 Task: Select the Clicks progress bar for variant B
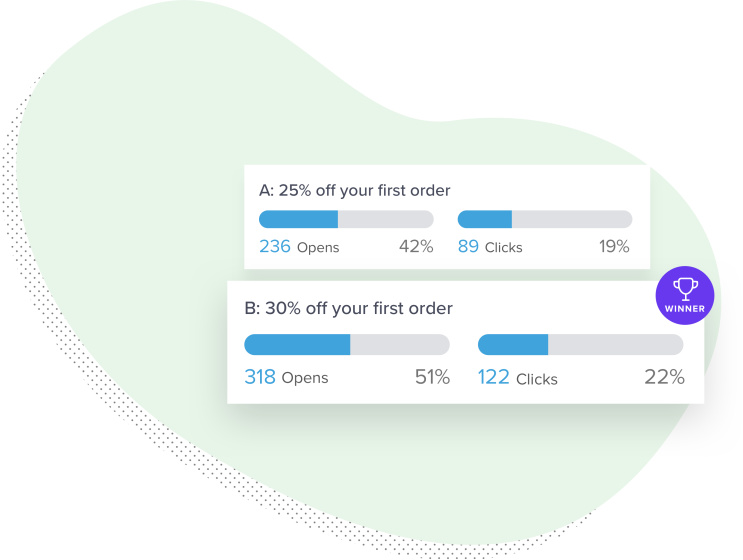tap(580, 344)
